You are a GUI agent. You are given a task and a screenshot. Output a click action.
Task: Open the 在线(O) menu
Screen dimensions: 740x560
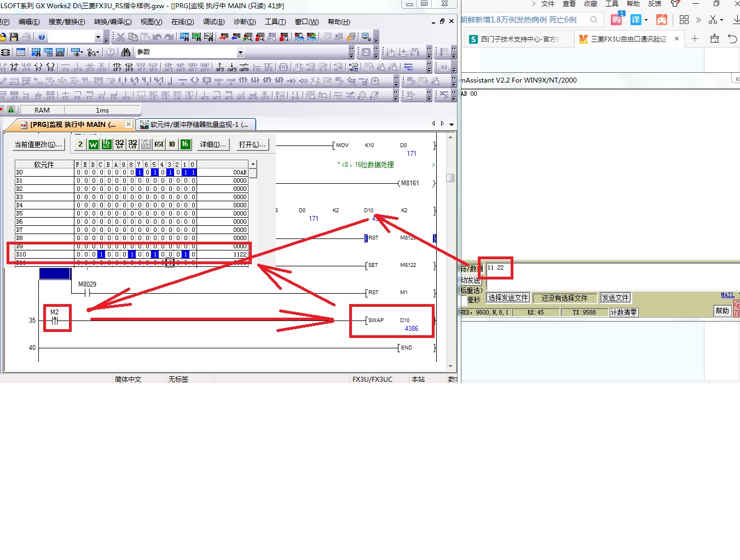(x=182, y=22)
